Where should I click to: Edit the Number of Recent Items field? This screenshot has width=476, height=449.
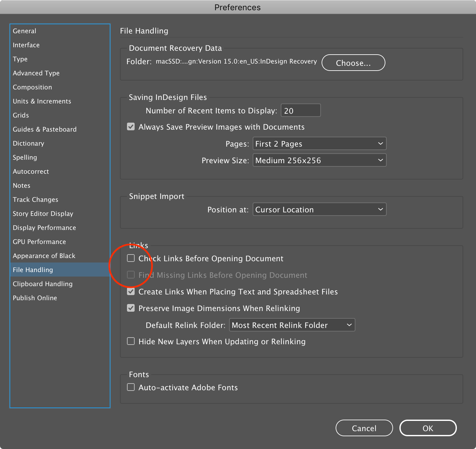[x=300, y=110]
